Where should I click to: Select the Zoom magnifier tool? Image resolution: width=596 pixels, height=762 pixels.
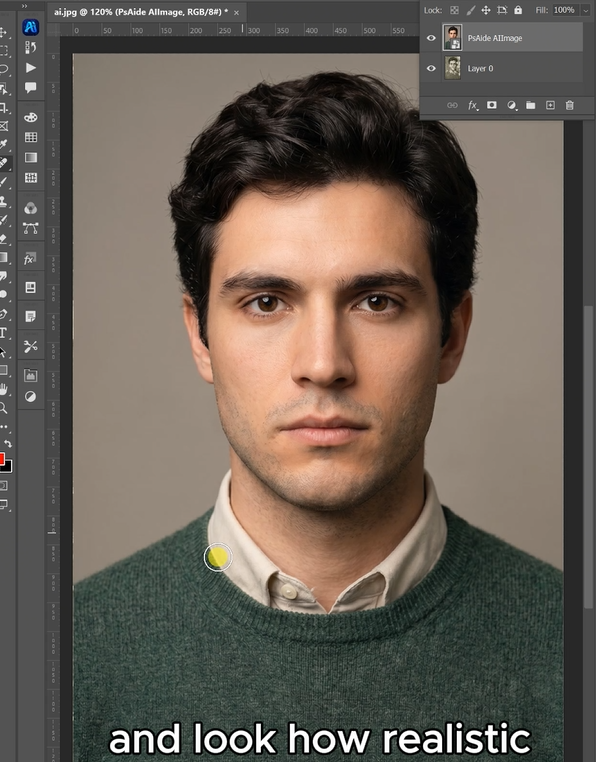[x=3, y=408]
